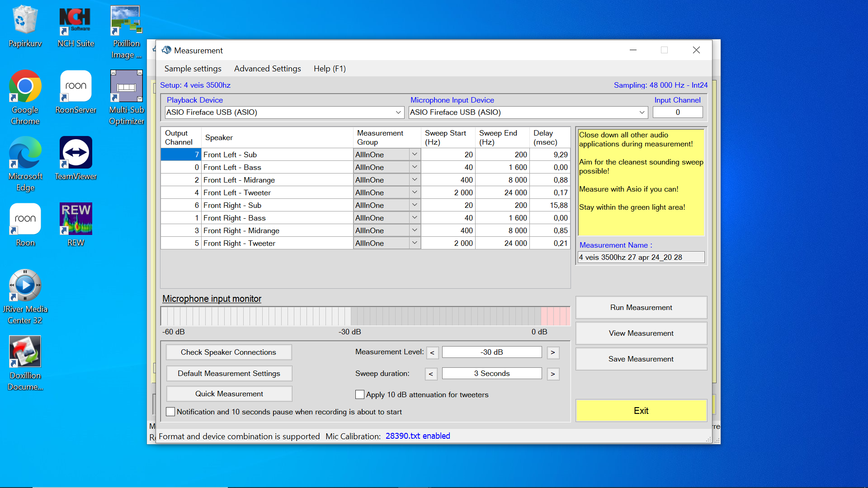Image resolution: width=868 pixels, height=488 pixels.
Task: Open the Advanced Settings menu
Action: [267, 69]
